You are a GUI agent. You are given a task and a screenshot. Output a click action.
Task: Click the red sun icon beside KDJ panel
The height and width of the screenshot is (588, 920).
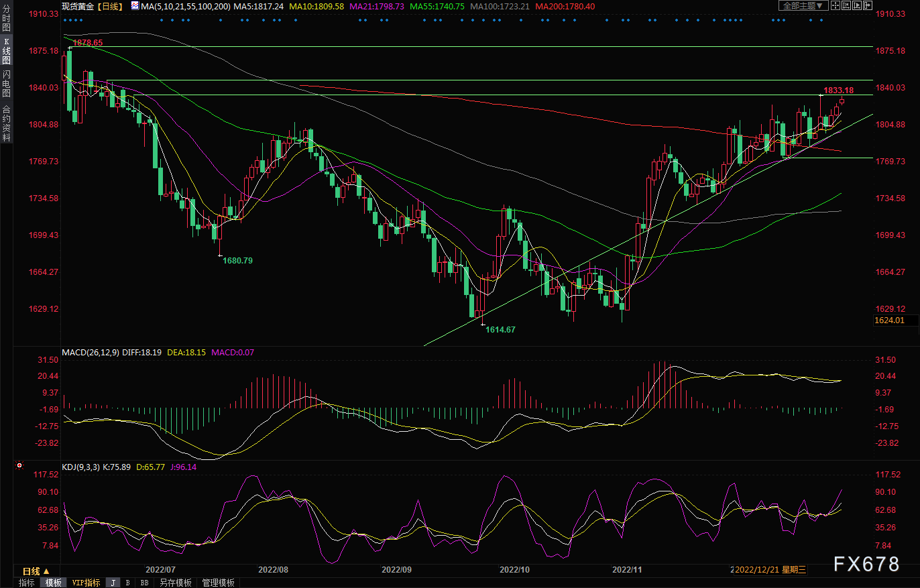[x=19, y=465]
